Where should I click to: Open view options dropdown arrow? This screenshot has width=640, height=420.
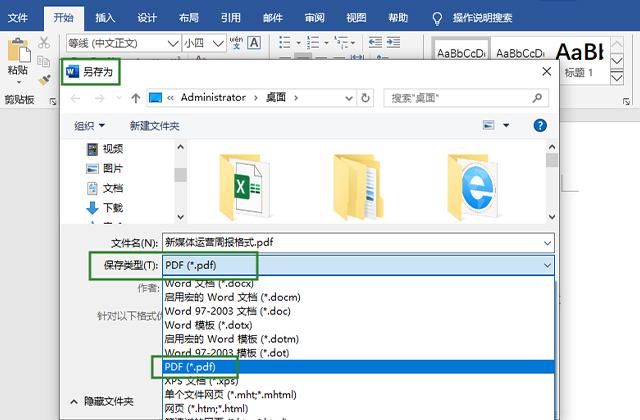coord(506,125)
